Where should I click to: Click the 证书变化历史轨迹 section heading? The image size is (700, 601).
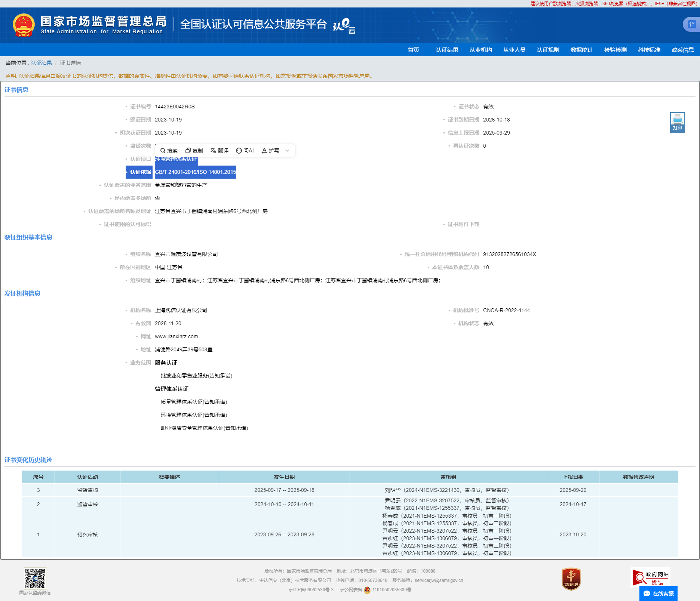28,460
